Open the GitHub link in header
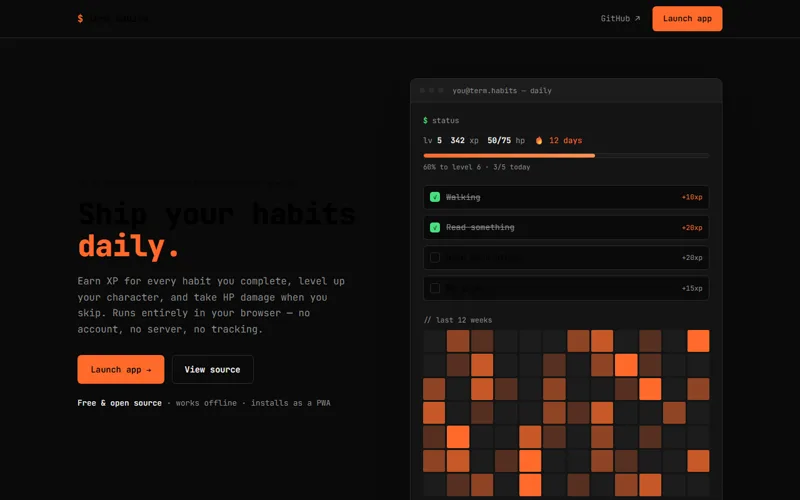 pos(620,18)
